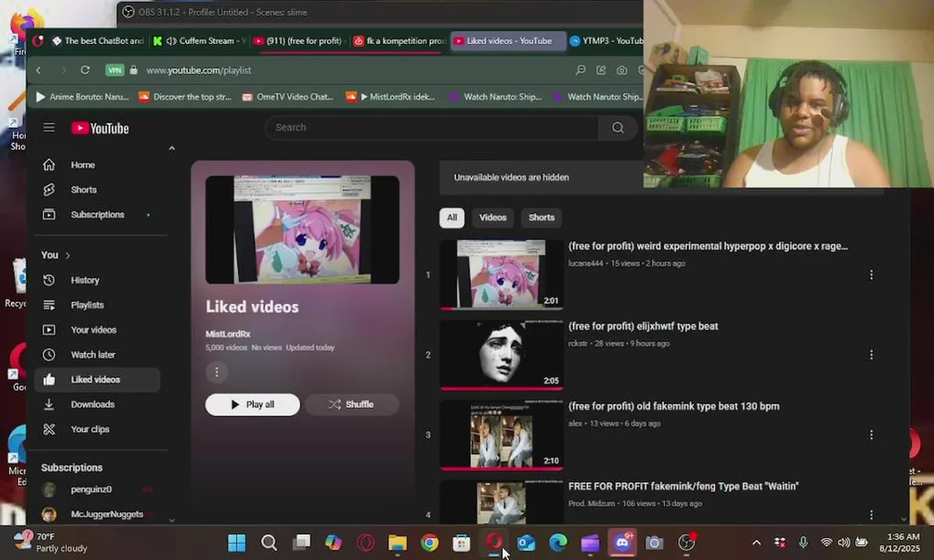
Task: Go to the YouTube logo home link
Action: (x=100, y=128)
